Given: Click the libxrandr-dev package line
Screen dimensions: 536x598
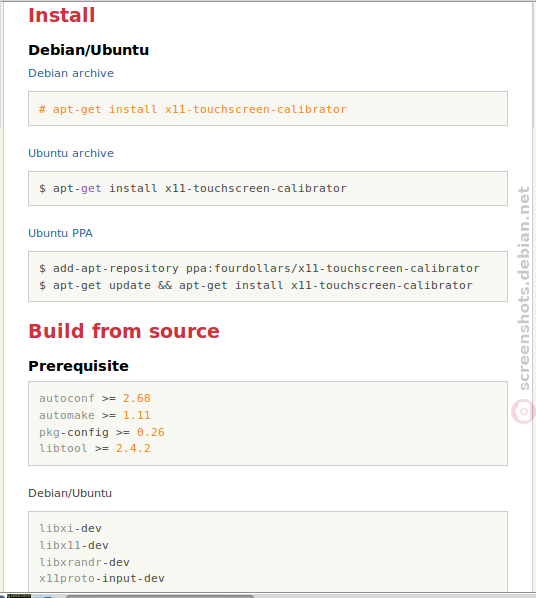Looking at the screenshot, I should pyautogui.click(x=84, y=562).
